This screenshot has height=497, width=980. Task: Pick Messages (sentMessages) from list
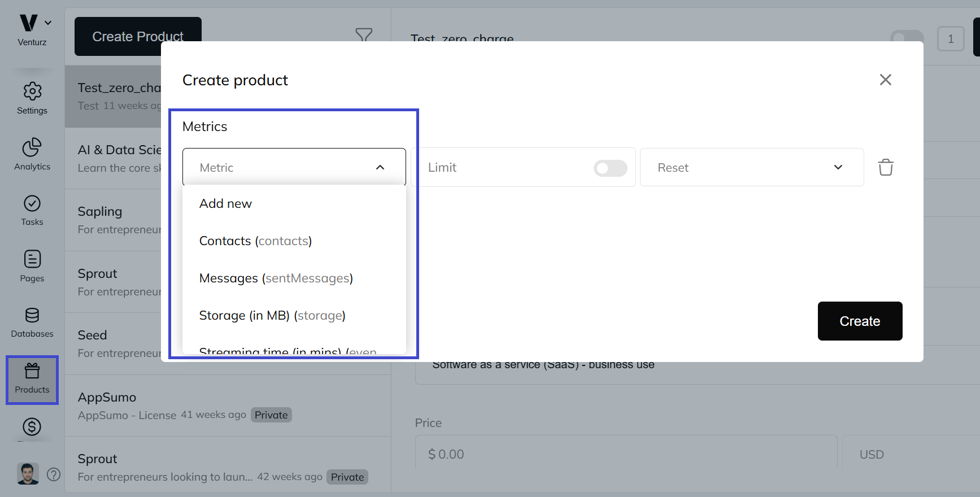(276, 278)
